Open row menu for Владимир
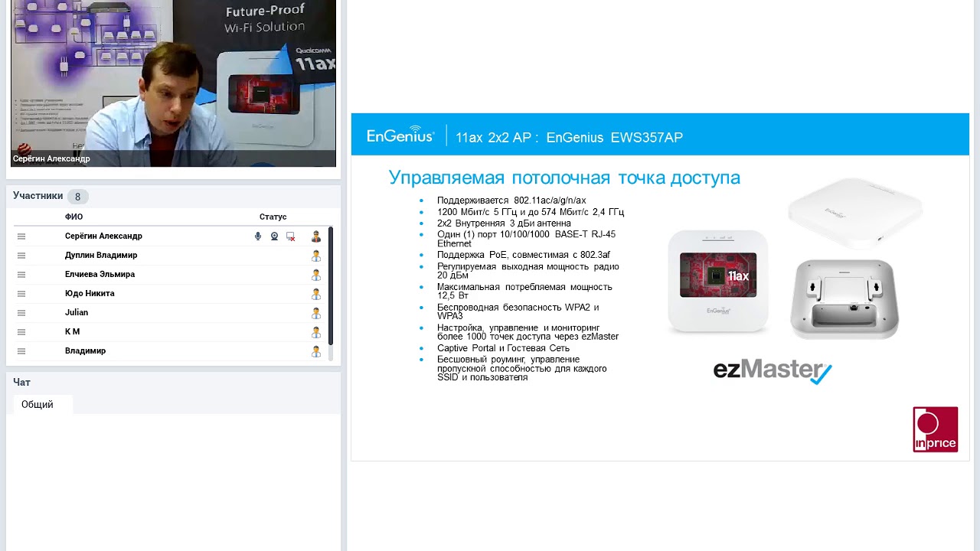The width and height of the screenshot is (980, 551). (21, 351)
